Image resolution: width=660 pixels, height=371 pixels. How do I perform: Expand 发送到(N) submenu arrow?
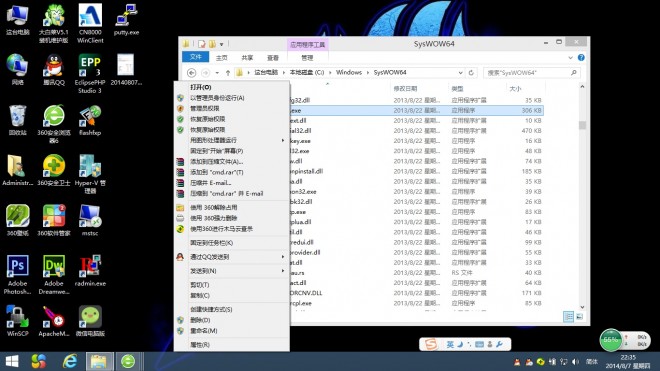pyautogui.click(x=283, y=271)
